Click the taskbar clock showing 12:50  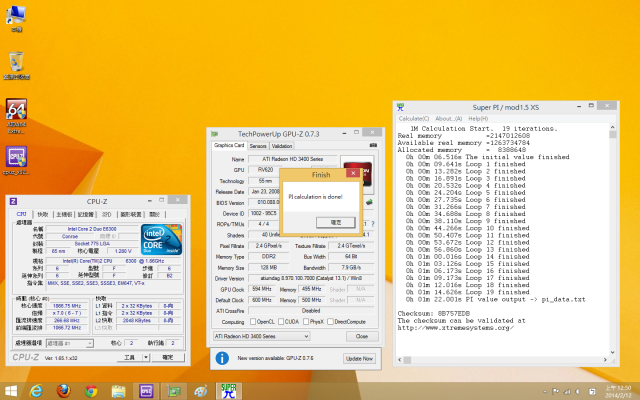tap(618, 391)
